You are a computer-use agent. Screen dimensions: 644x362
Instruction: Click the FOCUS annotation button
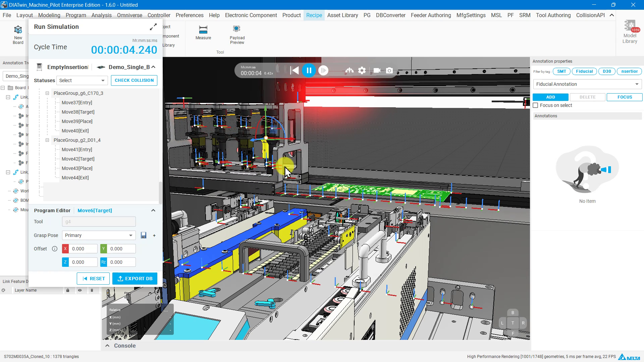pos(625,97)
